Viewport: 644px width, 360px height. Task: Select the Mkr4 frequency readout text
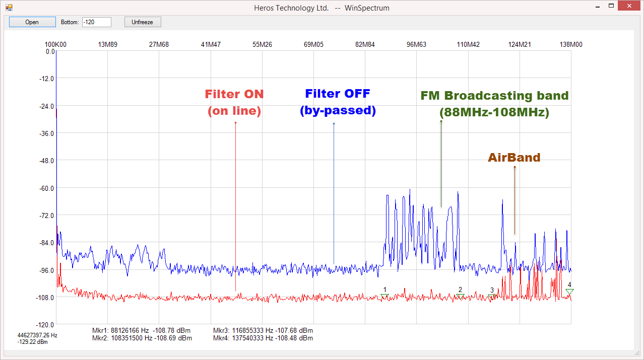pos(263,338)
